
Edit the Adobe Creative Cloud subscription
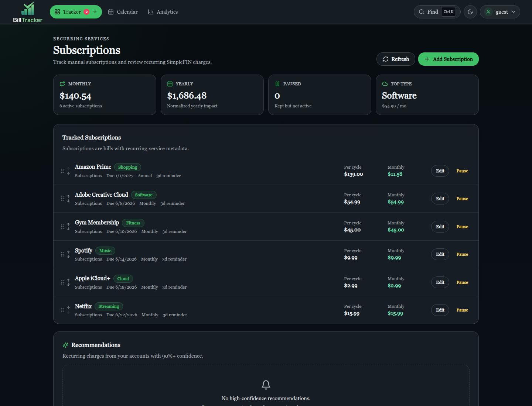click(440, 199)
